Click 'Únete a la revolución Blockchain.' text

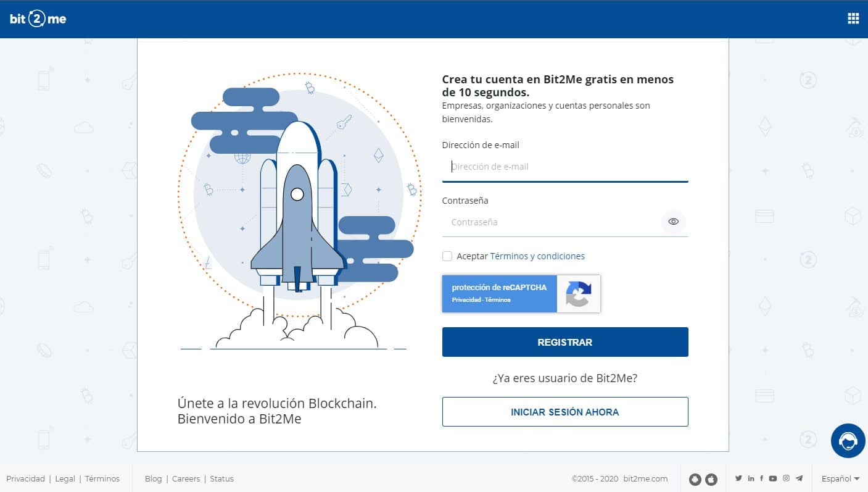click(x=277, y=403)
